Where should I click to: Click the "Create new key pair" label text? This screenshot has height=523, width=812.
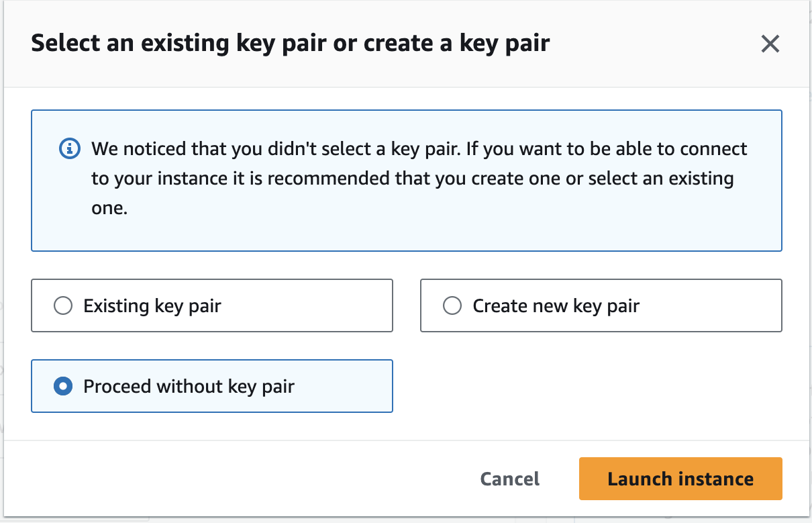[556, 306]
